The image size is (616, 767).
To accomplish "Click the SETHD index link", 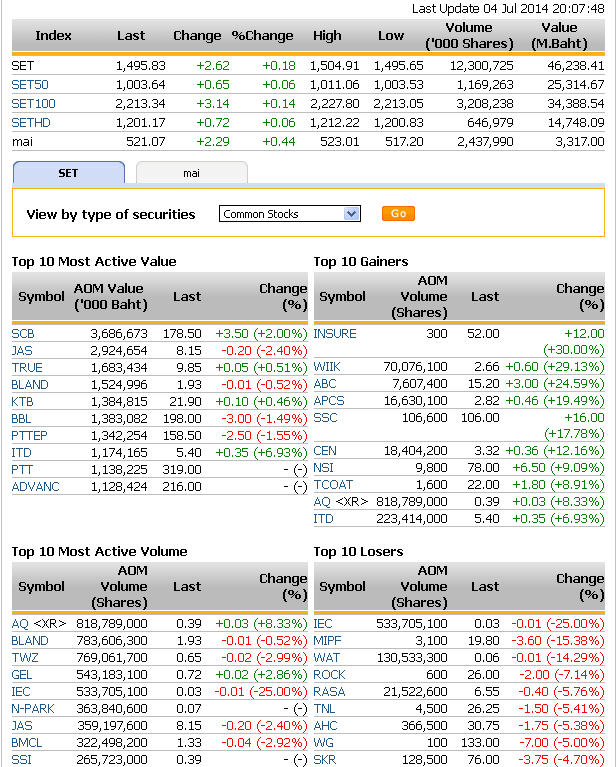I will (31, 122).
